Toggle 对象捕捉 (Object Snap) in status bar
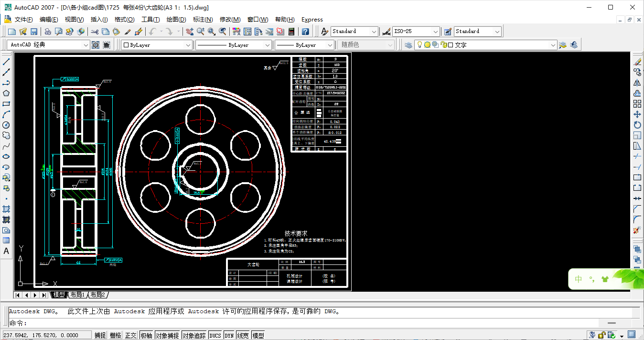Image resolution: width=644 pixels, height=340 pixels. click(167, 335)
